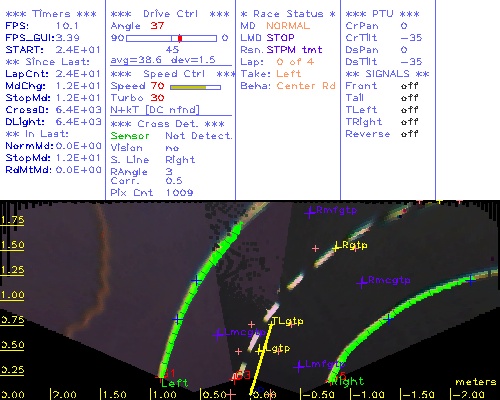Toggle the Reverse signal off value
Image resolution: width=500 pixels, height=400 pixels.
click(409, 134)
